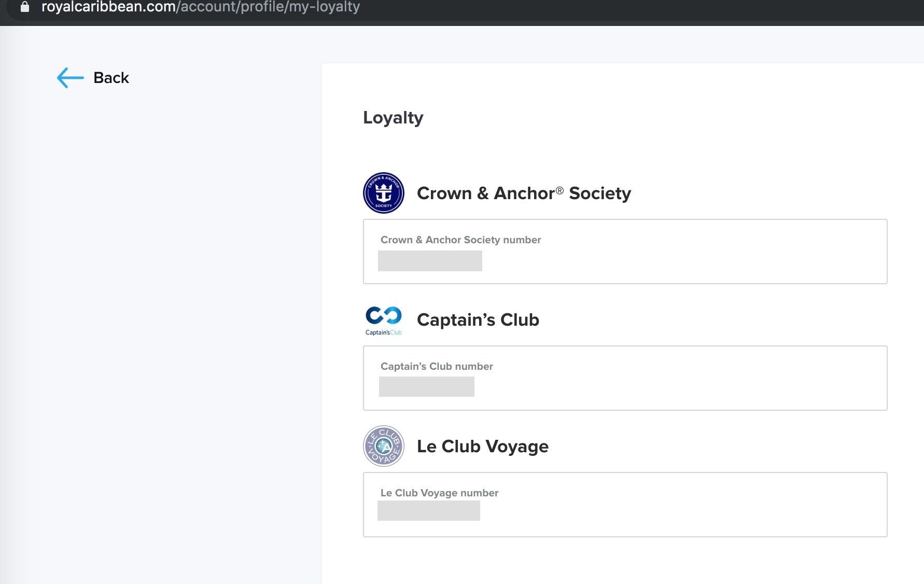Click the Captain's Club logo
The width and height of the screenshot is (924, 584).
pos(384,321)
